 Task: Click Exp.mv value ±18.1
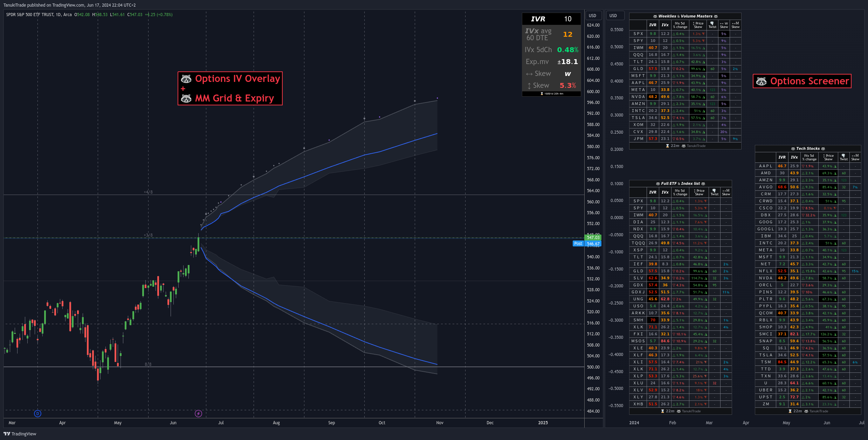pyautogui.click(x=567, y=62)
